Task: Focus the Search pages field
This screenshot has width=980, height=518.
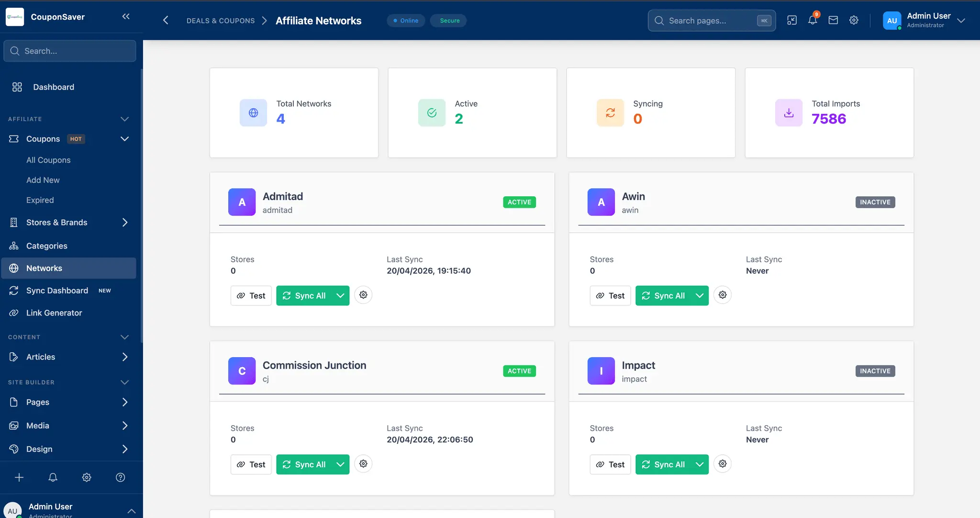Action: pos(712,21)
